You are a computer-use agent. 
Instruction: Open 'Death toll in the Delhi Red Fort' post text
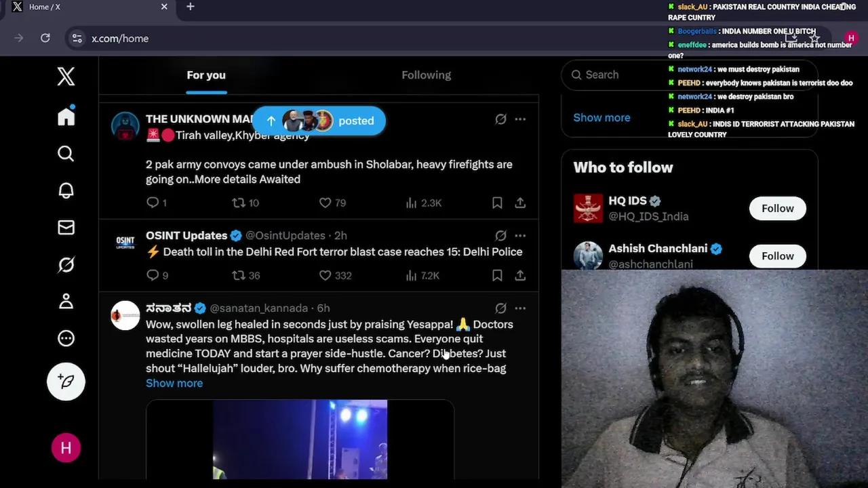tap(334, 251)
